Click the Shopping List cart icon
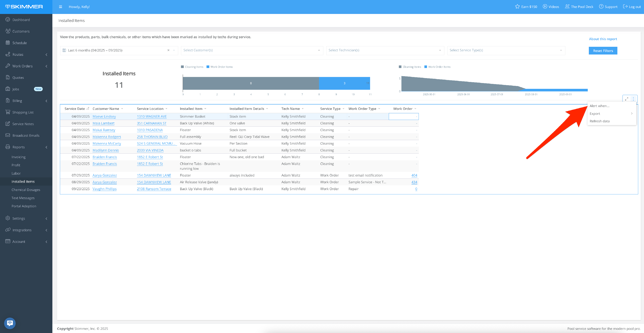The image size is (644, 333). [x=8, y=112]
